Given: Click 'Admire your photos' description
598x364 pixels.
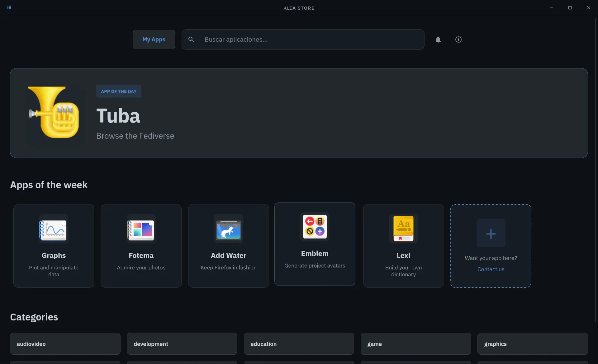Looking at the screenshot, I should (x=141, y=268).
